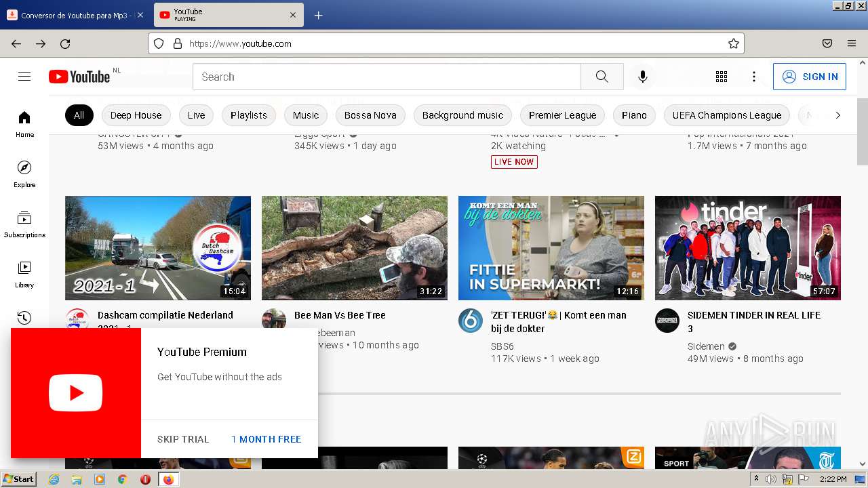Click the YouTube logo
The height and width of the screenshot is (488, 868).
click(x=79, y=77)
